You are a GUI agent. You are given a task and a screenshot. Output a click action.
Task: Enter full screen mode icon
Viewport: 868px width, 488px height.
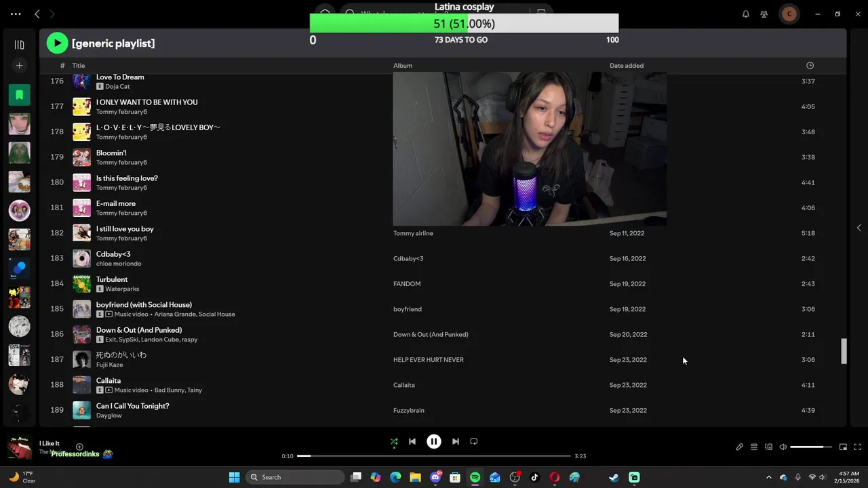[857, 447]
